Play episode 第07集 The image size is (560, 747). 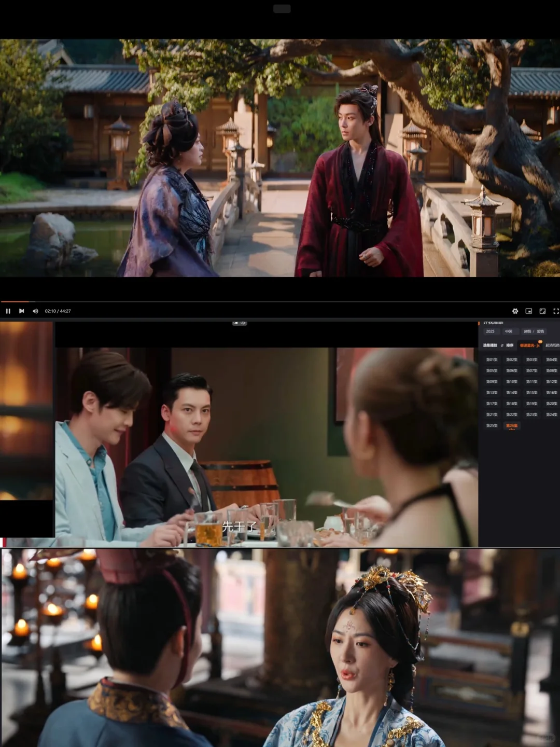click(x=532, y=370)
